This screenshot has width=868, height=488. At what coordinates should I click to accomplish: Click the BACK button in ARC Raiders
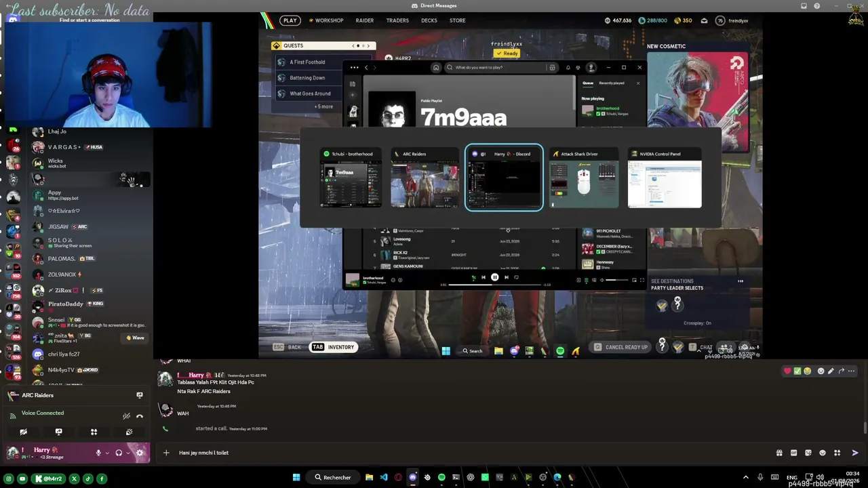[x=288, y=347]
